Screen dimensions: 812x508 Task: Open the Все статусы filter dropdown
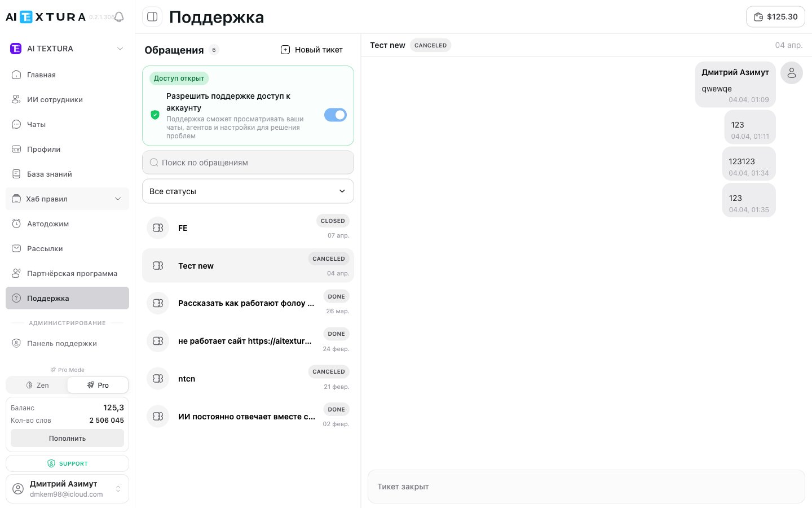coord(248,191)
